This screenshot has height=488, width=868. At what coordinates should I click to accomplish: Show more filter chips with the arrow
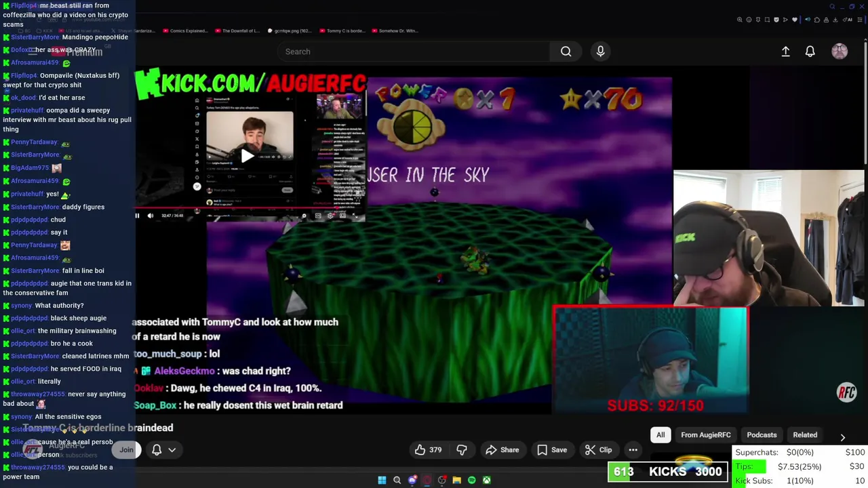[842, 437]
